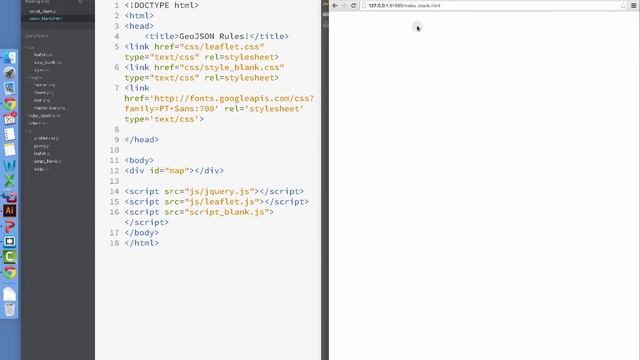
Task: Open index_blank.html in project tree
Action: click(44, 116)
